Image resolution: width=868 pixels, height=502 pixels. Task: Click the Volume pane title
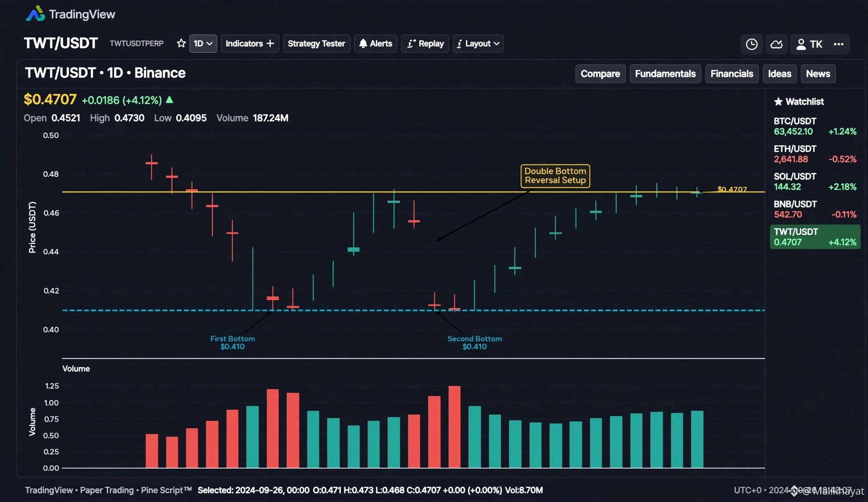point(76,369)
